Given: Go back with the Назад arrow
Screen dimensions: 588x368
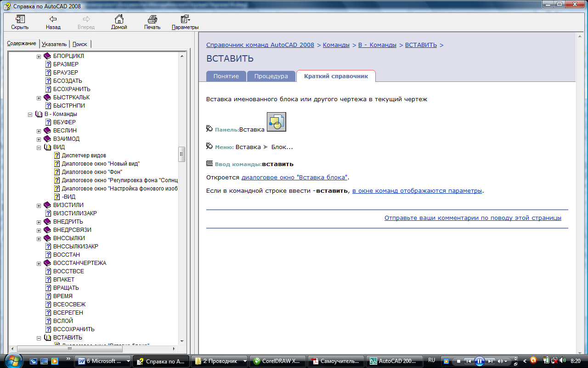Looking at the screenshot, I should tap(53, 19).
